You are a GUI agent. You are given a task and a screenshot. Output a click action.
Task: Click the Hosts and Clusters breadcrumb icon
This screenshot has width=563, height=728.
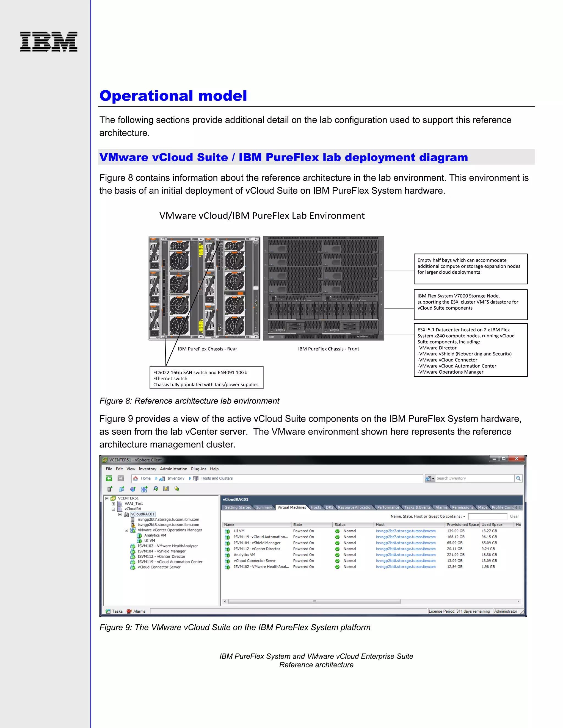point(196,478)
